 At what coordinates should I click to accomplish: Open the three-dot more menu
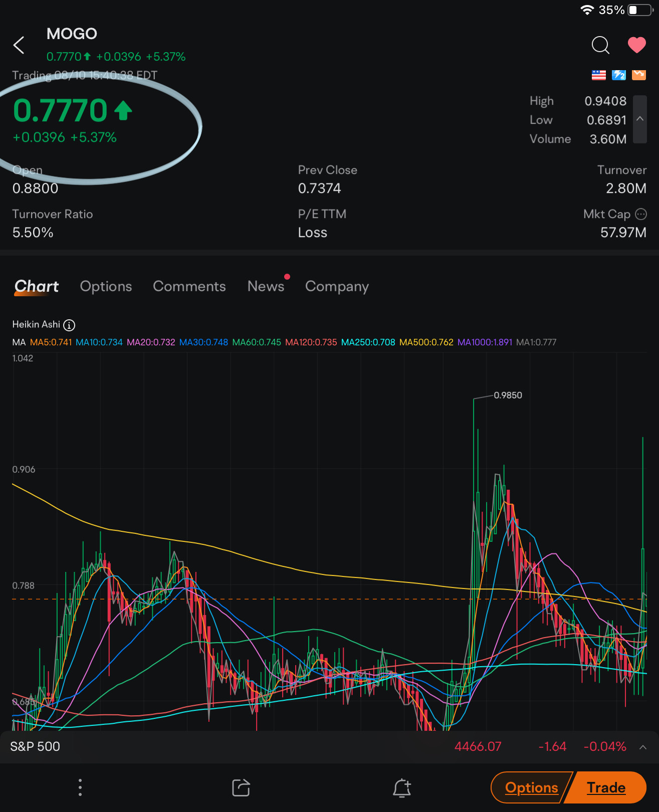(80, 787)
